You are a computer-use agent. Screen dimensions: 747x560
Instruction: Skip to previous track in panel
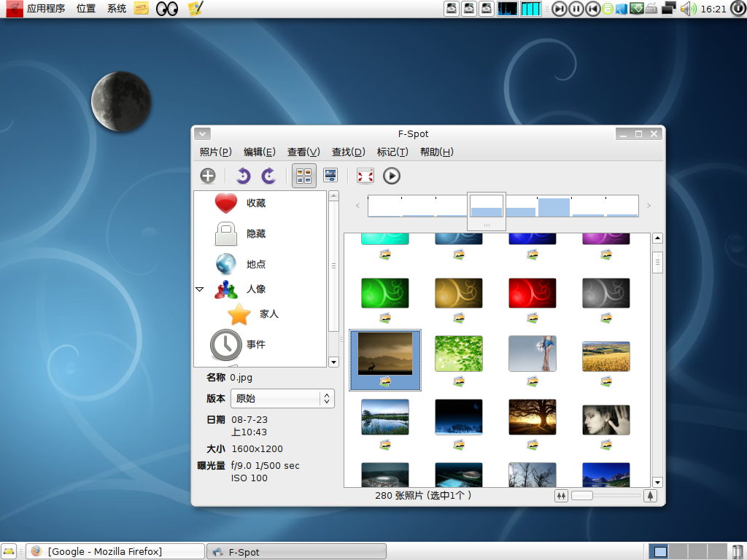592,9
